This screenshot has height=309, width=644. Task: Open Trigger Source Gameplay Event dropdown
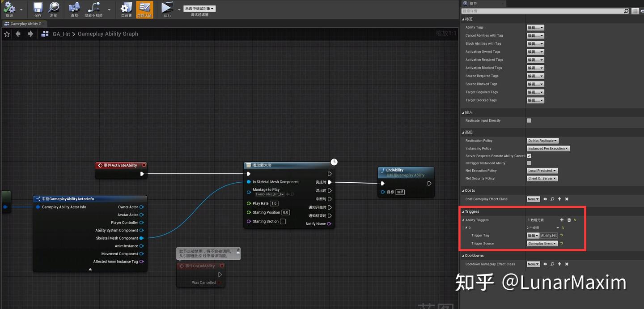[542, 244]
